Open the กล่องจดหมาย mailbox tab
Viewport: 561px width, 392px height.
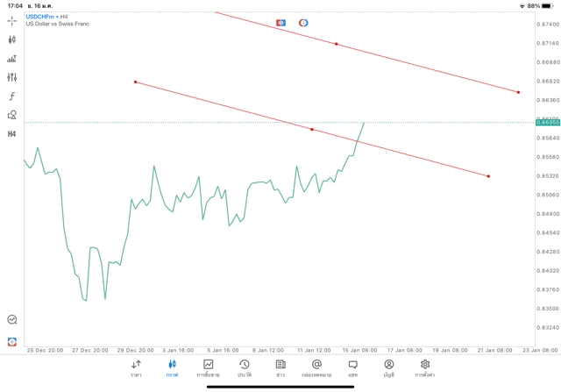316,367
